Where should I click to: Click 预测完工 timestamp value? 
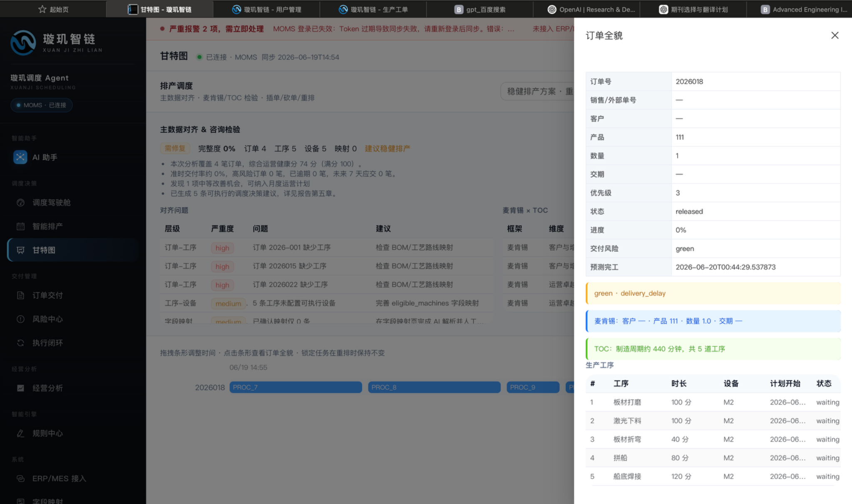tap(725, 267)
